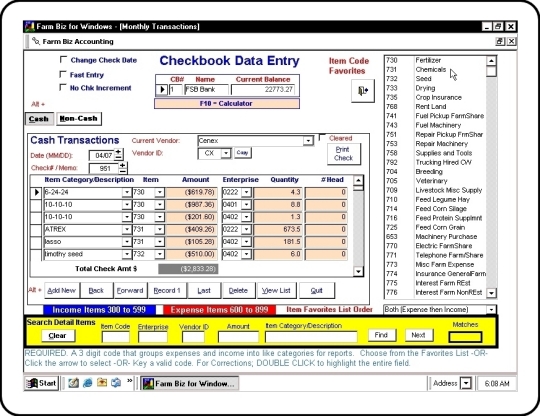Click the Copy button next to Vendor ID

[242, 153]
